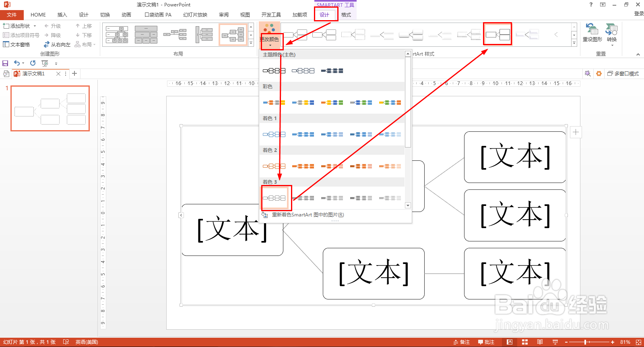Click 添加项目符号 button
The width and height of the screenshot is (644, 347).
click(21, 35)
